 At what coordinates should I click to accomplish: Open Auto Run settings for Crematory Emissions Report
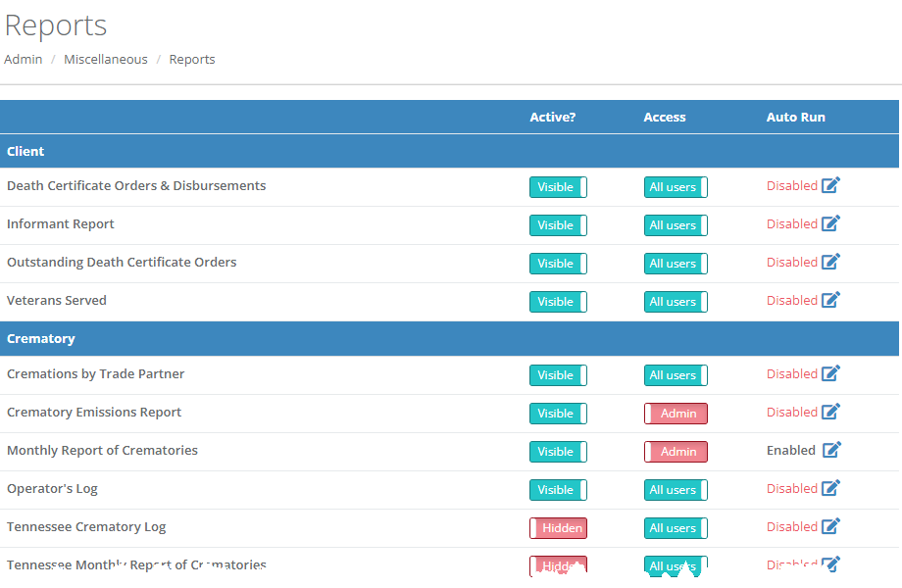(830, 412)
